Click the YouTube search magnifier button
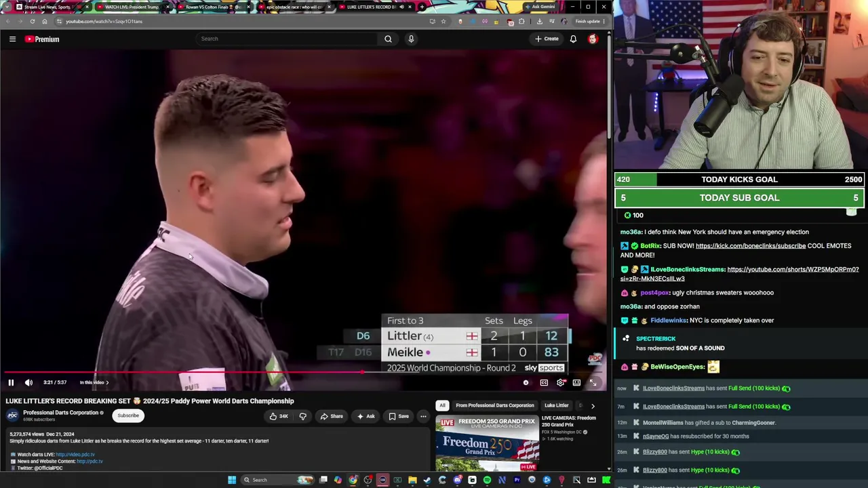Image resolution: width=868 pixels, height=488 pixels. click(x=388, y=39)
